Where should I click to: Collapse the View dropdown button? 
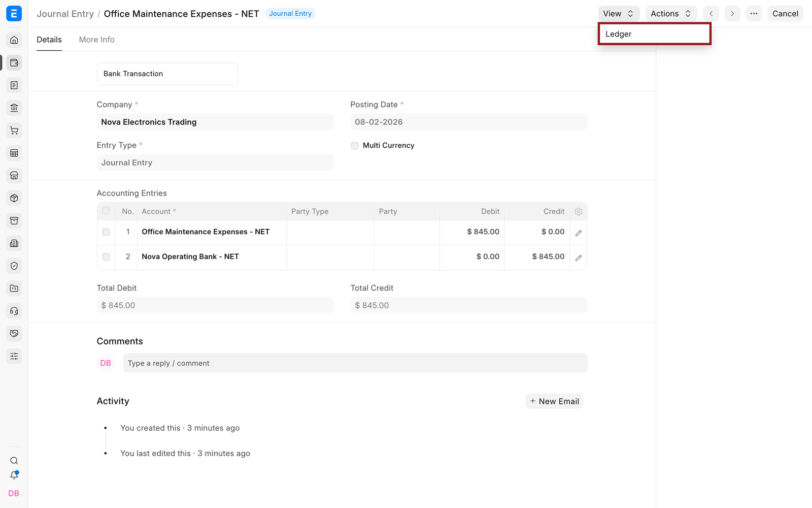coord(619,14)
